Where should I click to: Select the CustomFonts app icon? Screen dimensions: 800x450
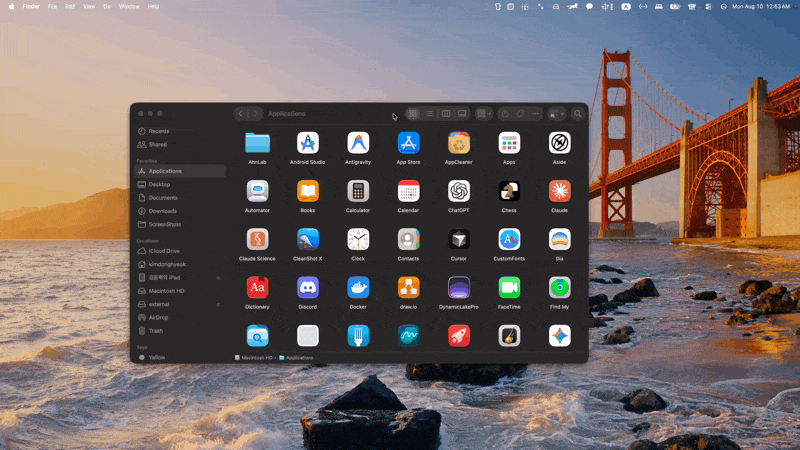[509, 239]
